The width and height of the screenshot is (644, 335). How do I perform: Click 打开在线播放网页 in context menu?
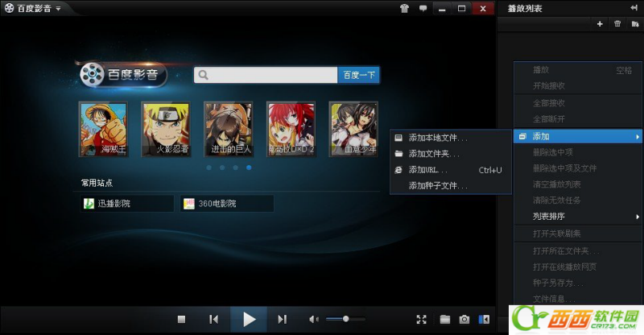(x=577, y=267)
